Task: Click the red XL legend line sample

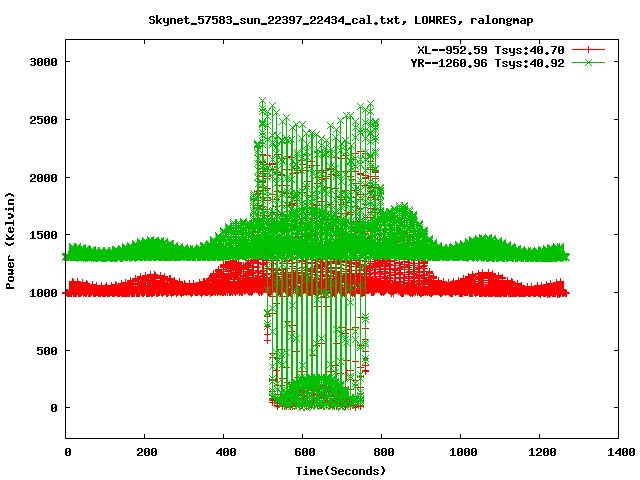Action: 588,50
